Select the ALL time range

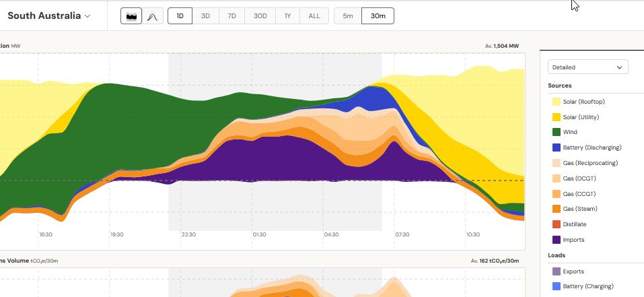tap(314, 16)
